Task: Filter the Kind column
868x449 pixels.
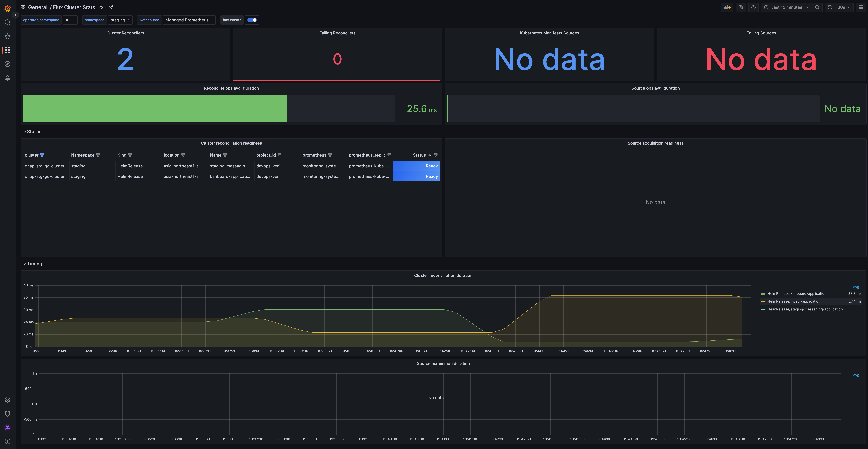Action: click(x=130, y=155)
